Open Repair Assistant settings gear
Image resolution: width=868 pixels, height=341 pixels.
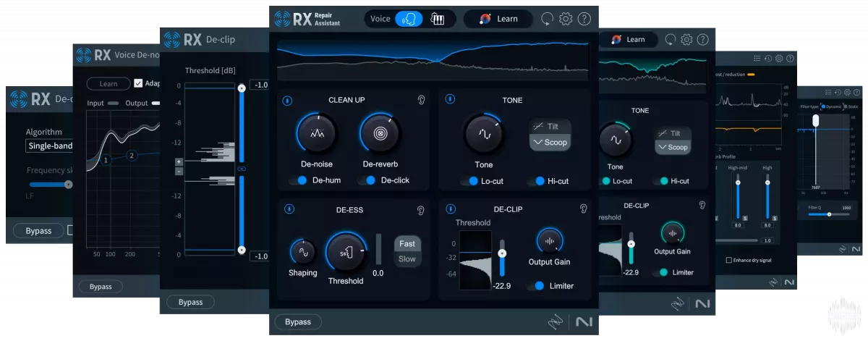(566, 20)
